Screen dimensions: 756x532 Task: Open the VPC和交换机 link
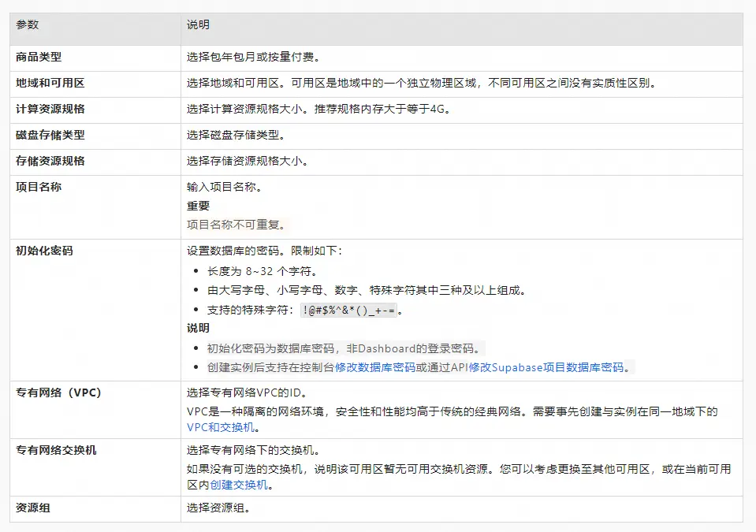[221, 427]
